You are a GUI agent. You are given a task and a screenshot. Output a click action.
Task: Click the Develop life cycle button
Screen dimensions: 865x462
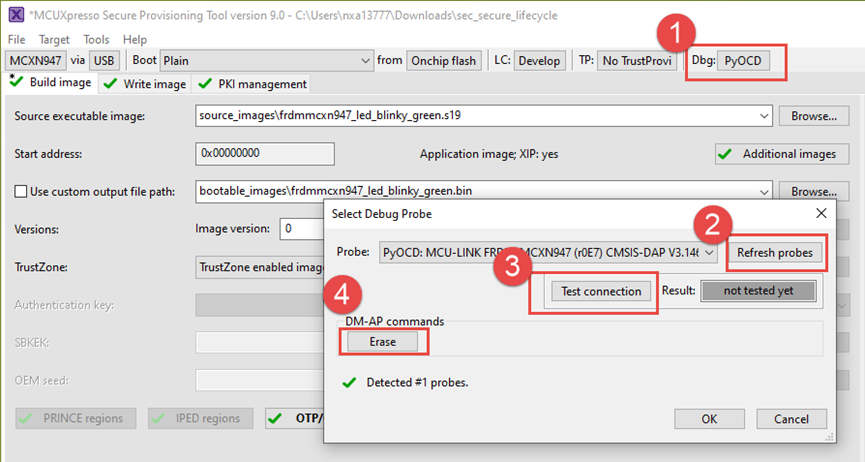[x=539, y=61]
